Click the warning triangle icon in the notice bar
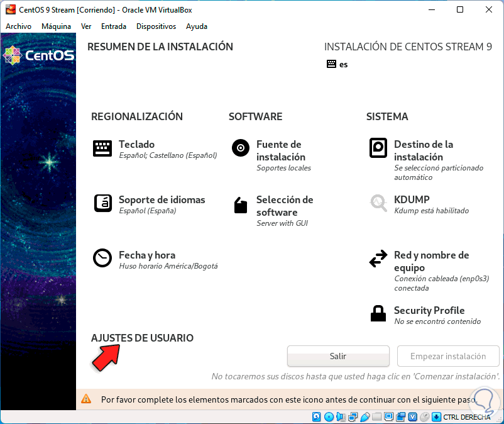The image size is (504, 424). point(86,399)
